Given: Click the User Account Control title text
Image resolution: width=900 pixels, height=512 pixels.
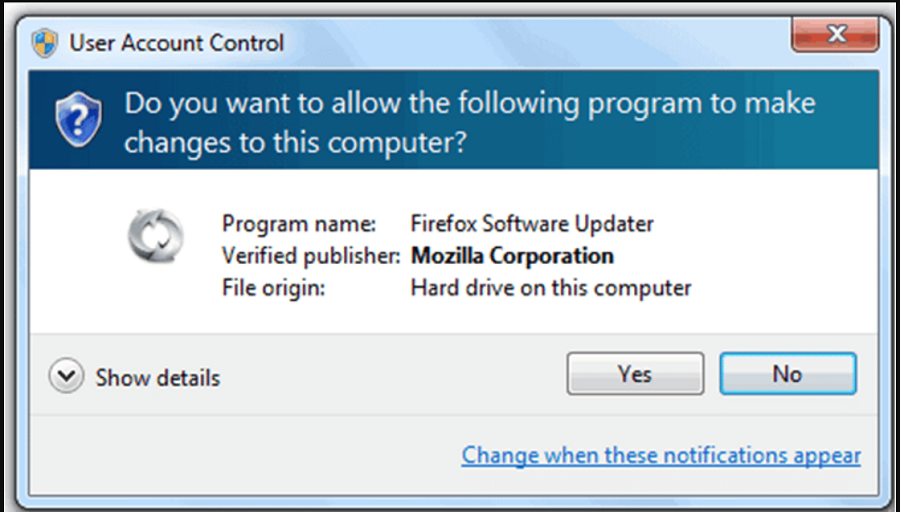Looking at the screenshot, I should click(177, 43).
